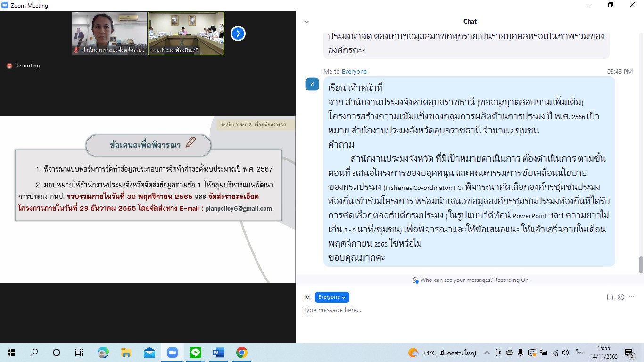Open the Windows notification center
This screenshot has width=644, height=362.
pyautogui.click(x=629, y=353)
